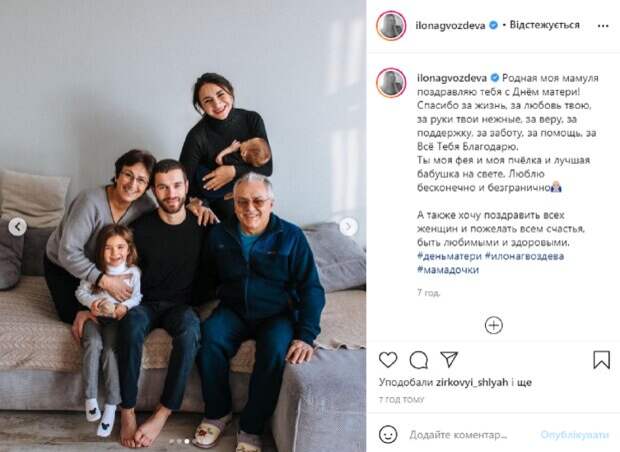This screenshot has height=452, width=620.
Task: Load more comments with plus circle
Action: [493, 325]
